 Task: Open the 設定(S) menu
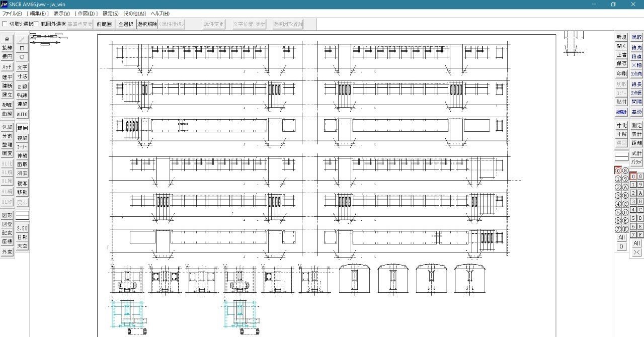tap(111, 13)
